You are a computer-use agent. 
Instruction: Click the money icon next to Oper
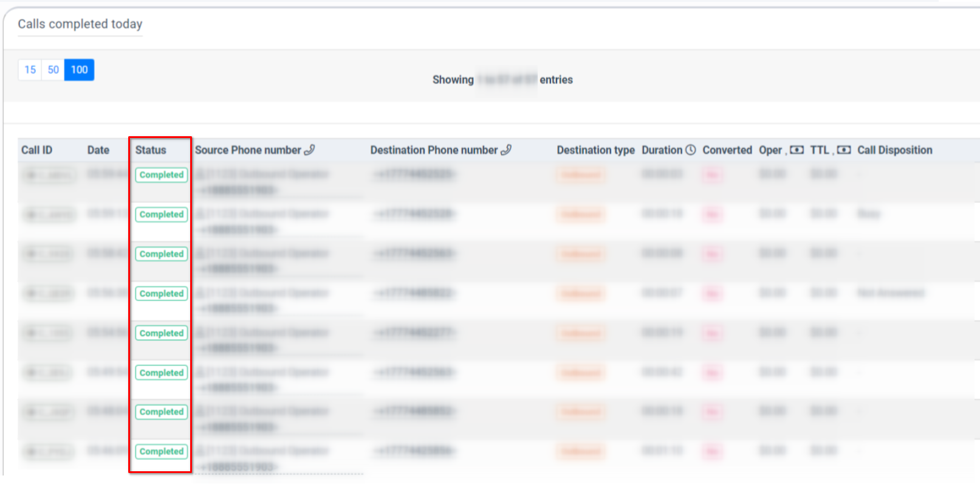[797, 150]
